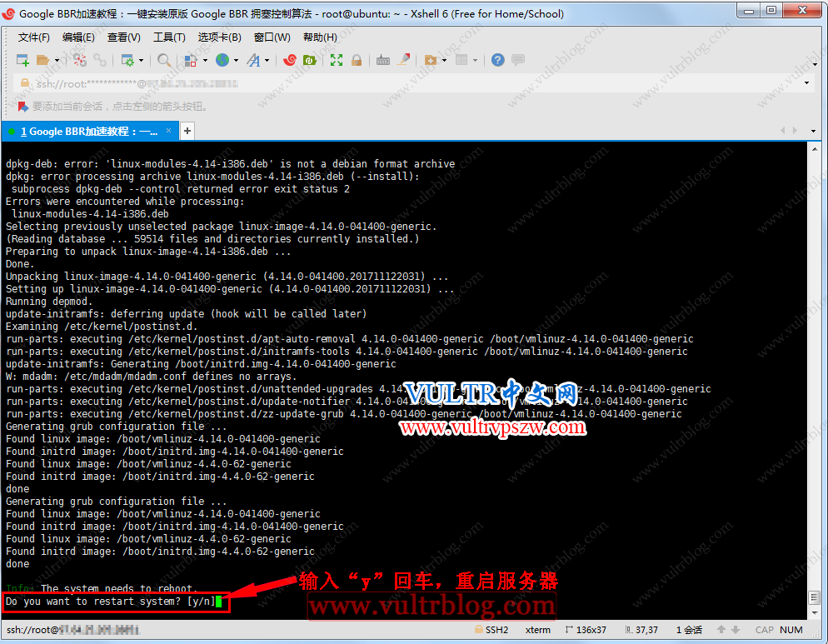Add a new tab with plus button
This screenshot has height=644, width=828.
point(187,131)
